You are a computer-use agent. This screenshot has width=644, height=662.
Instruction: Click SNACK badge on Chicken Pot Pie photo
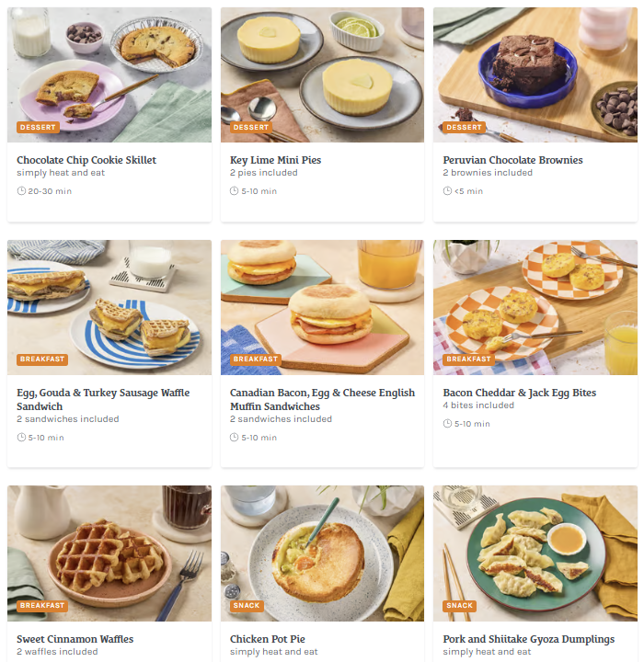[x=247, y=605]
